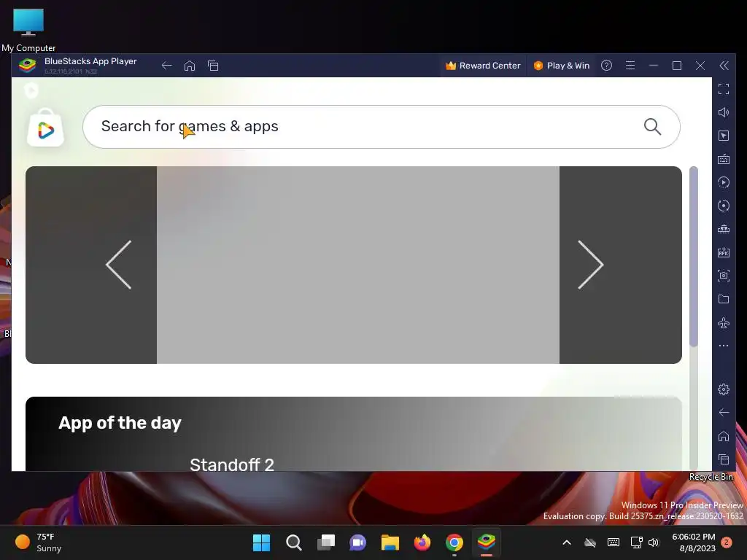Image resolution: width=747 pixels, height=560 pixels.
Task: Launch Firefox from taskbar
Action: (x=422, y=542)
